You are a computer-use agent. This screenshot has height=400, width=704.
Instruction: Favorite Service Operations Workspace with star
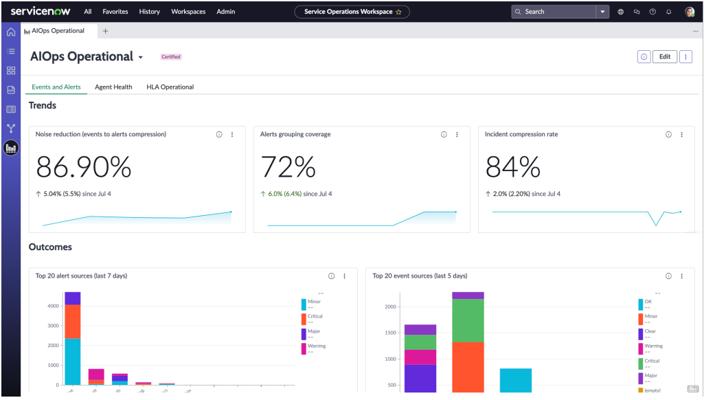coord(398,12)
